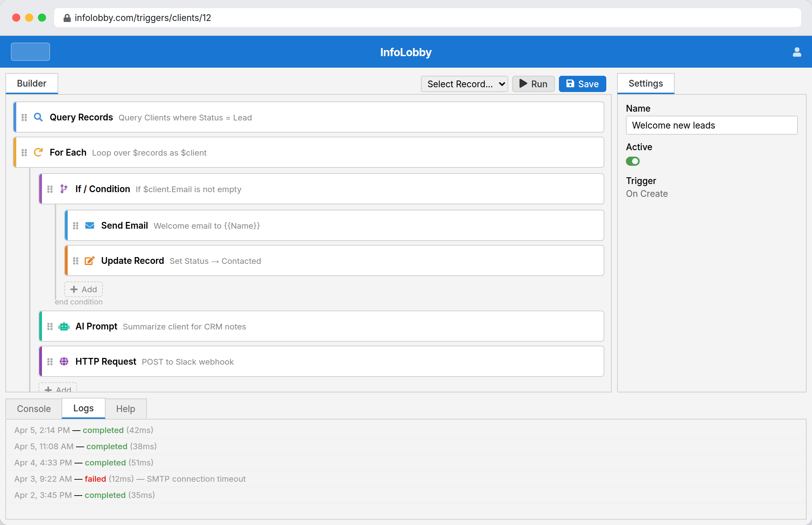Click the If/Condition branch icon

click(x=64, y=189)
